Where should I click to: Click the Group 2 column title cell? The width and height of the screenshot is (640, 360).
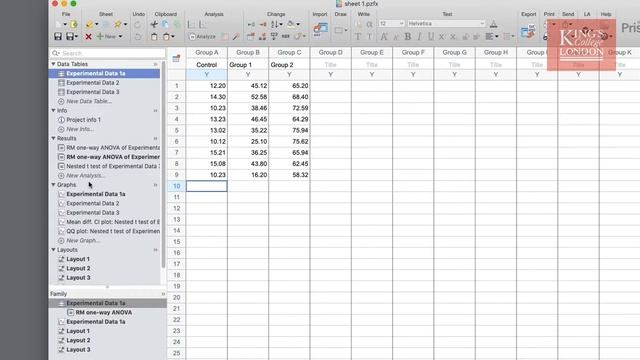(289, 64)
